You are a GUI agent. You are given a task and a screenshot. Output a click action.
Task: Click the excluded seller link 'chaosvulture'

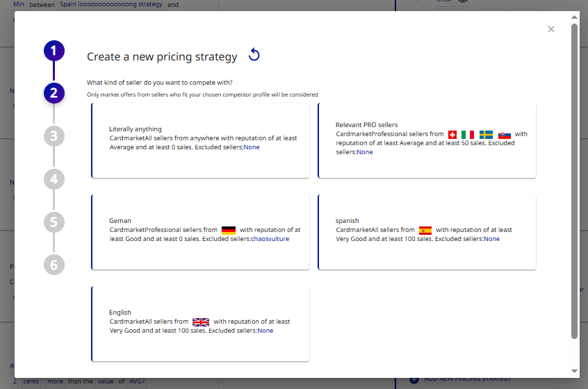click(270, 239)
